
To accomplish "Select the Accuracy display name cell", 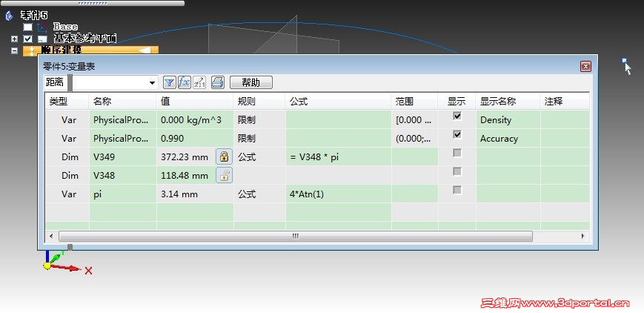I will 508,138.
